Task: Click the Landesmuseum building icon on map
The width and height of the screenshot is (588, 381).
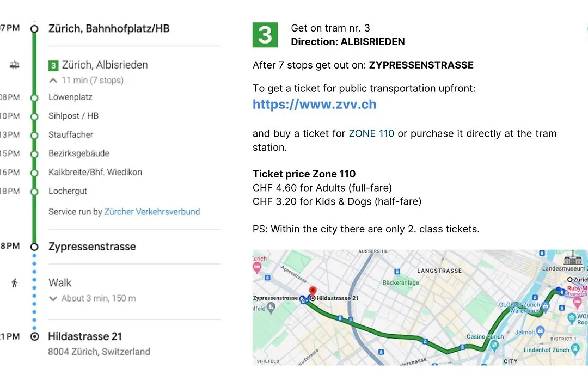Action: (x=573, y=258)
